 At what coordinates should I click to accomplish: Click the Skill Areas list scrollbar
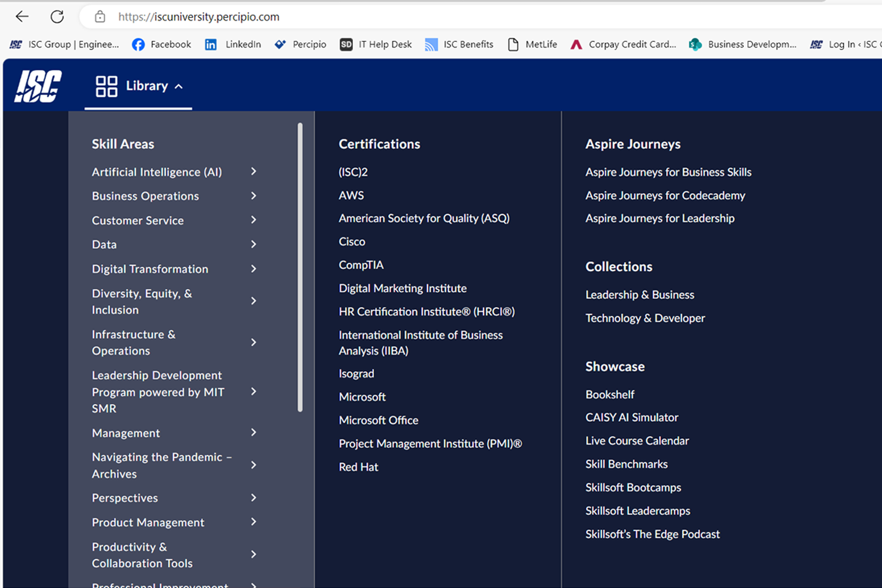point(300,268)
